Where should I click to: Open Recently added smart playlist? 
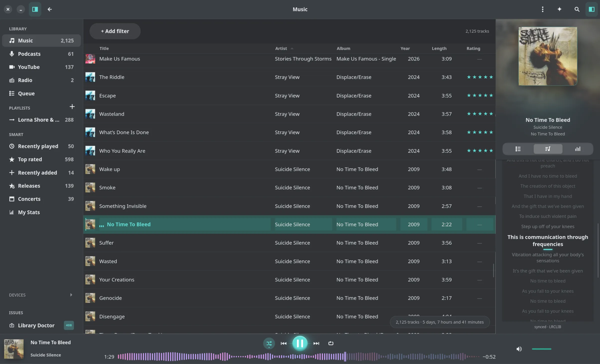click(41, 173)
